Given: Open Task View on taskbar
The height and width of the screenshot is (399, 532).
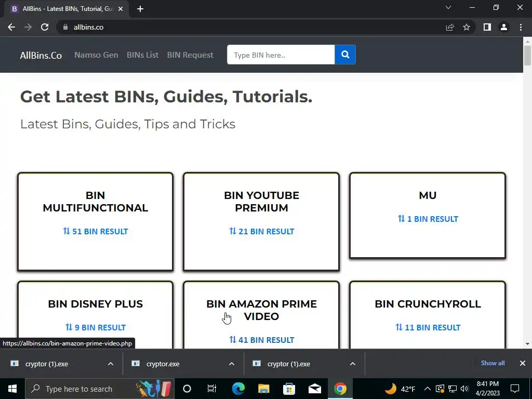Looking at the screenshot, I should 212,389.
